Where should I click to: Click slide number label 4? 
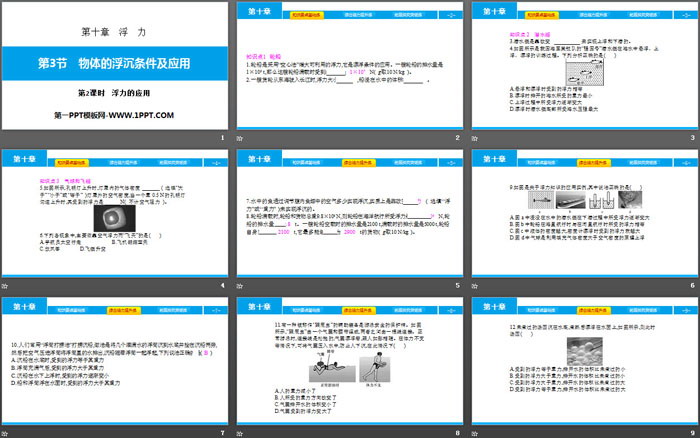click(222, 285)
